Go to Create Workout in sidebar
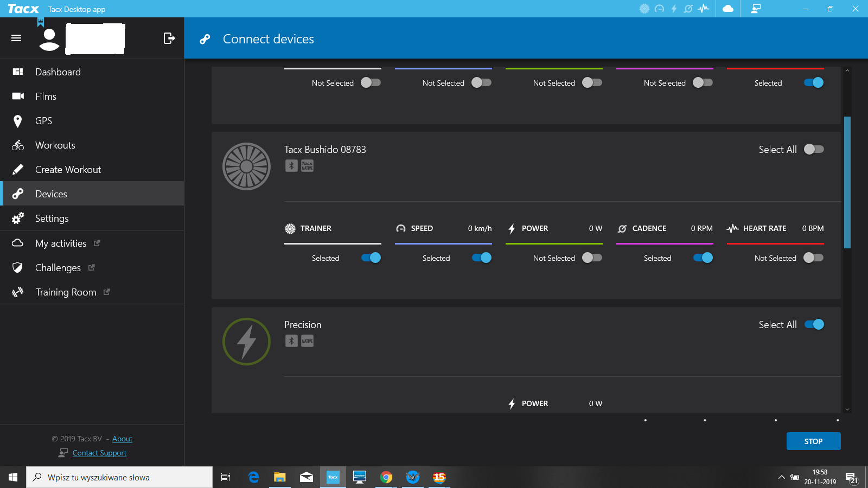The image size is (868, 488). click(x=68, y=170)
